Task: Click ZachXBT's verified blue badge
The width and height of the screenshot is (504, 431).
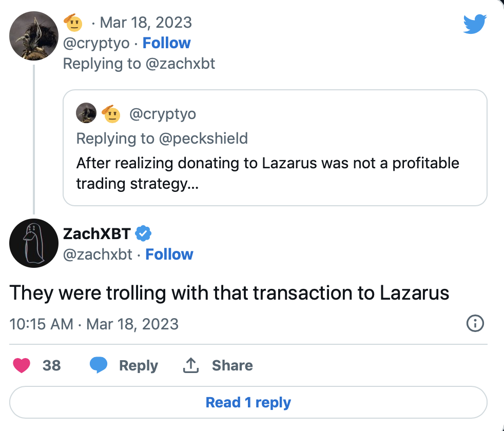Action: pyautogui.click(x=143, y=233)
